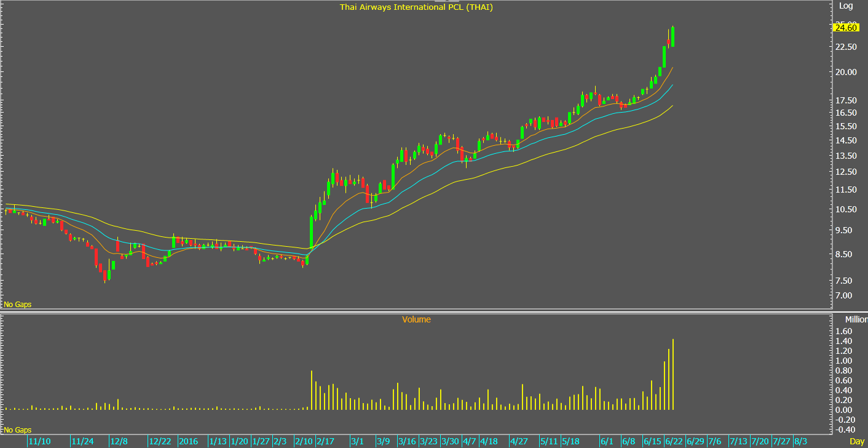This screenshot has height=448, width=868.
Task: Click the 11.50 price axis label
Action: [x=846, y=190]
